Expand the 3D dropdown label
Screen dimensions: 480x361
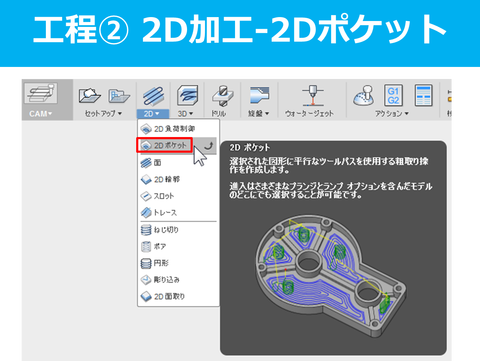[x=185, y=114]
